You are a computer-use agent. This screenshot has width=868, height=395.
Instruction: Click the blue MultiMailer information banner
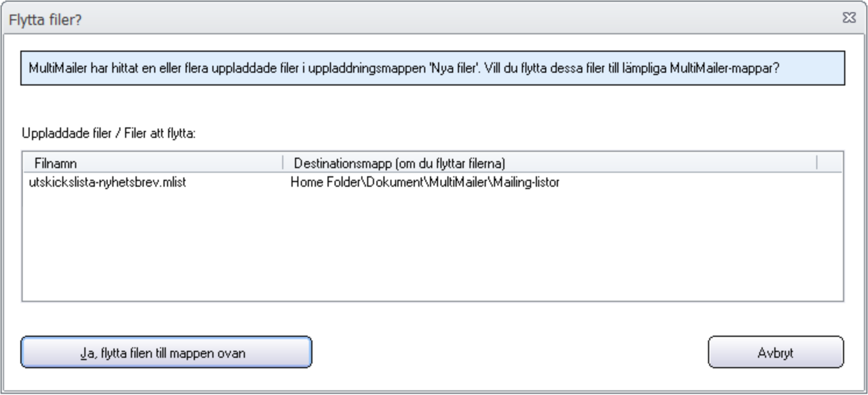tap(432, 68)
